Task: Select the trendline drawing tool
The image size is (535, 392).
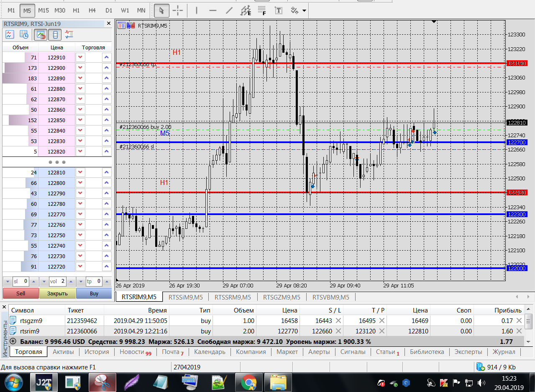Action: [x=229, y=10]
